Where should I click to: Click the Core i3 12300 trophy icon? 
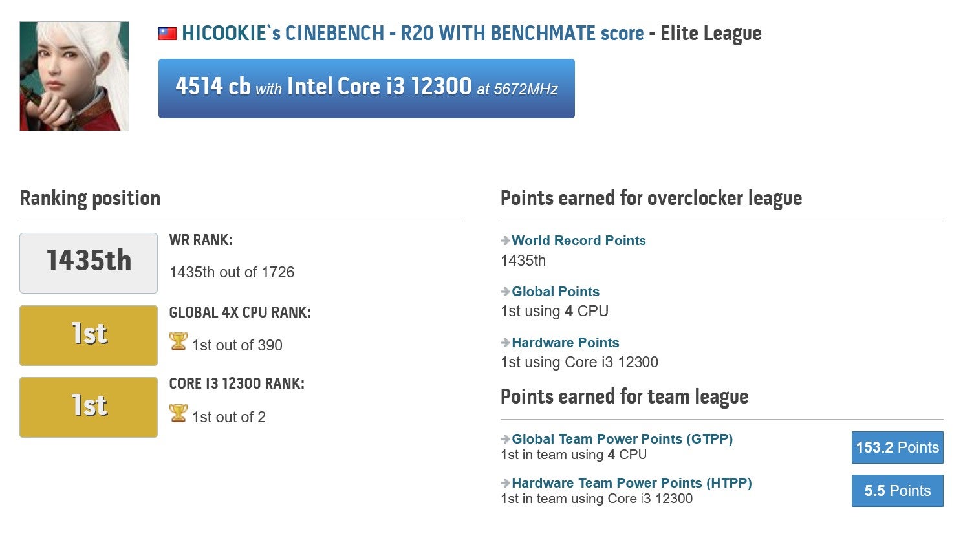click(179, 413)
